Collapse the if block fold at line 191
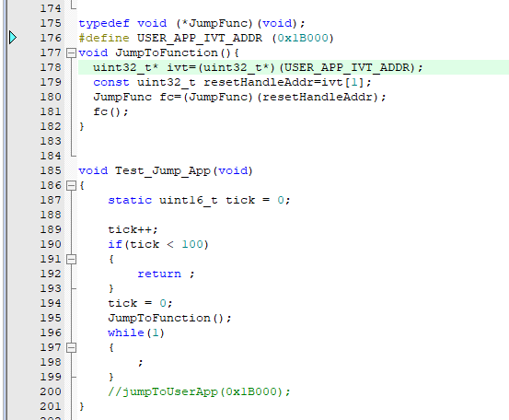Image resolution: width=509 pixels, height=420 pixels. pos(71,259)
